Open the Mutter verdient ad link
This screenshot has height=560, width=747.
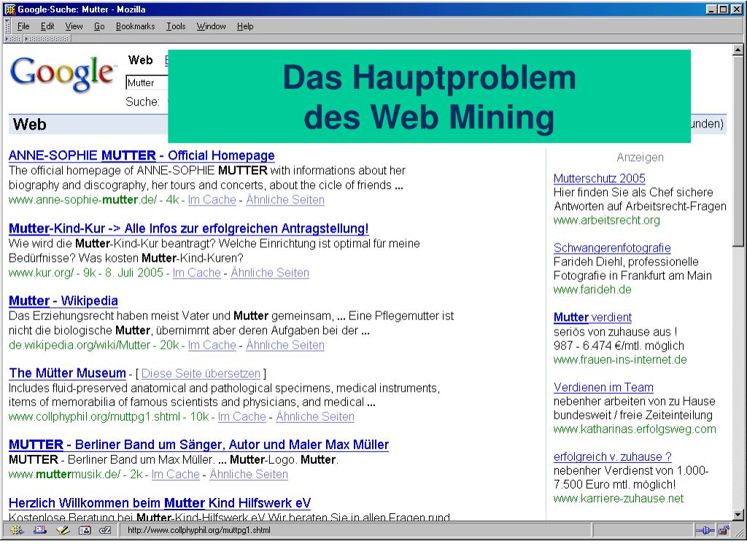pos(592,317)
